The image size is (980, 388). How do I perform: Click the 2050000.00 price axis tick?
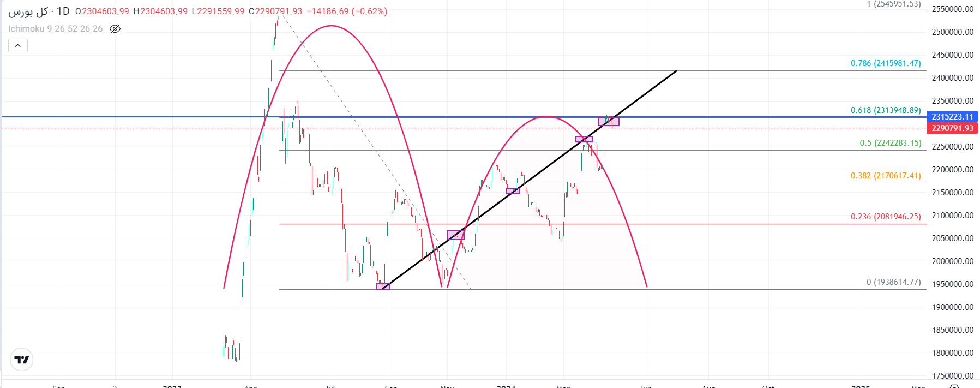(x=953, y=238)
